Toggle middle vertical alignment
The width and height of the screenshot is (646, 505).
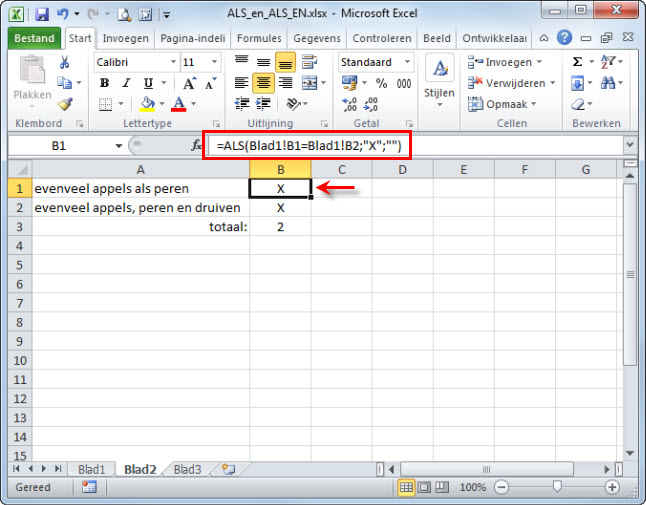click(263, 62)
